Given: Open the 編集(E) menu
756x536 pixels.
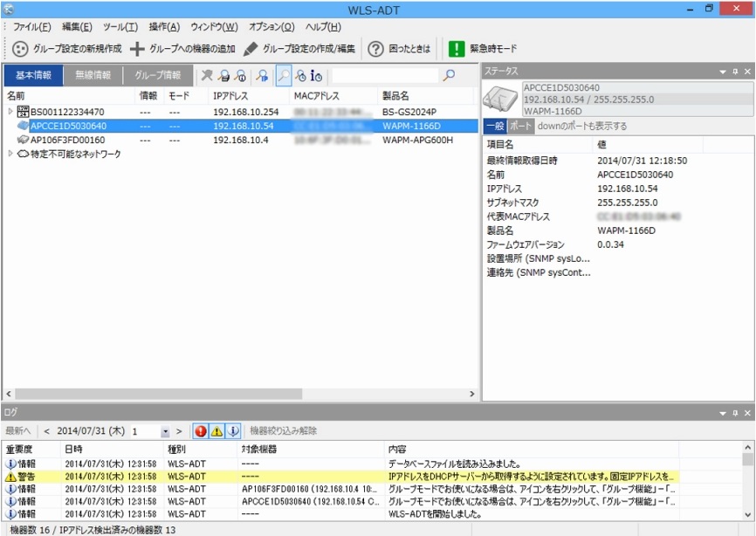Looking at the screenshot, I should [77, 27].
